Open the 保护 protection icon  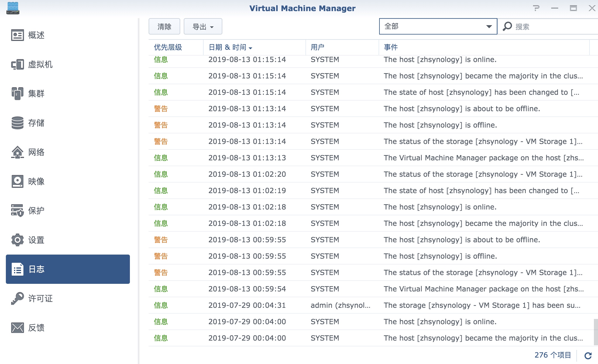[x=17, y=211]
